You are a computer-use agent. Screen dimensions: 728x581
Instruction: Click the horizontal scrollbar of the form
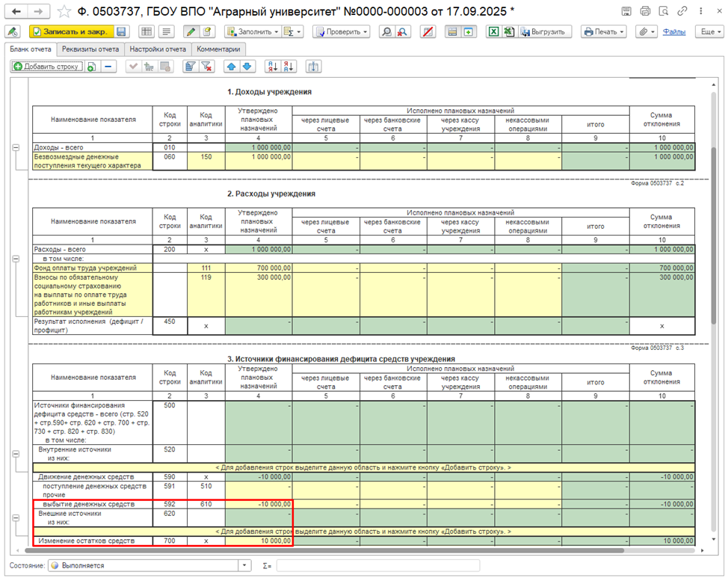[x=324, y=550]
